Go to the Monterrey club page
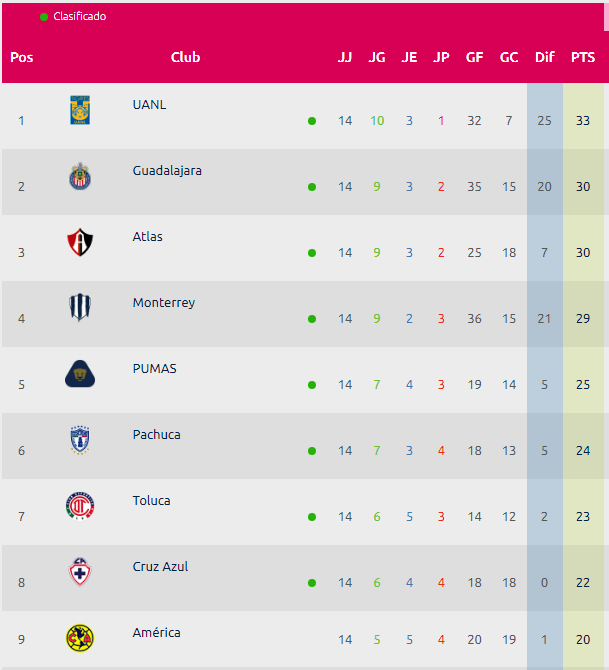The image size is (609, 670). click(164, 303)
